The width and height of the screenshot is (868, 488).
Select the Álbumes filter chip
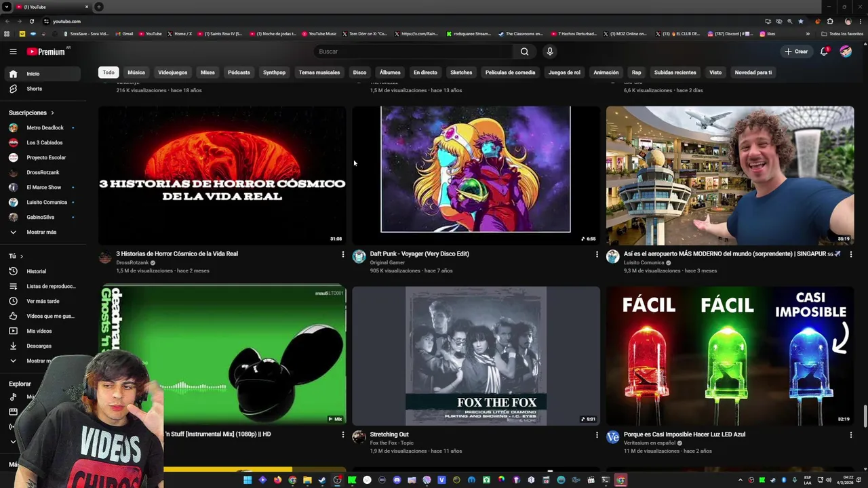(390, 73)
